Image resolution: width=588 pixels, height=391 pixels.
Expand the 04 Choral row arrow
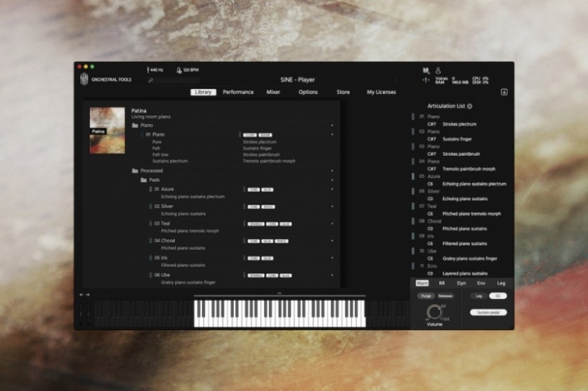pos(332,240)
